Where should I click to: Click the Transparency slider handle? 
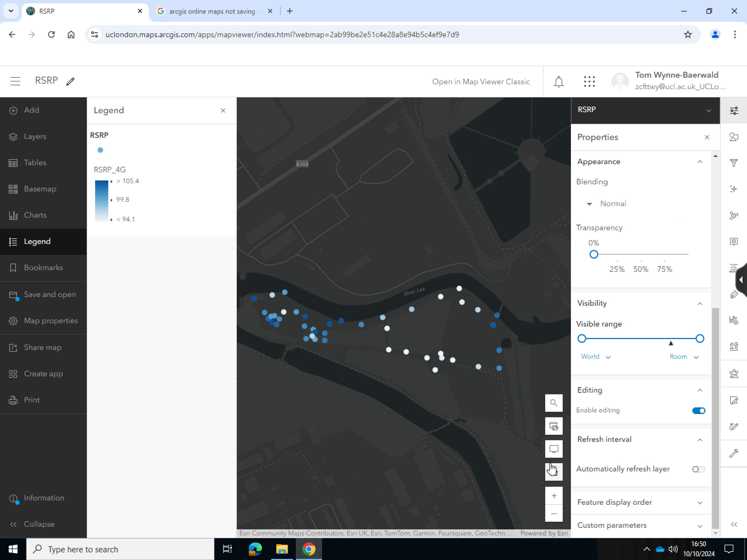[x=593, y=254]
